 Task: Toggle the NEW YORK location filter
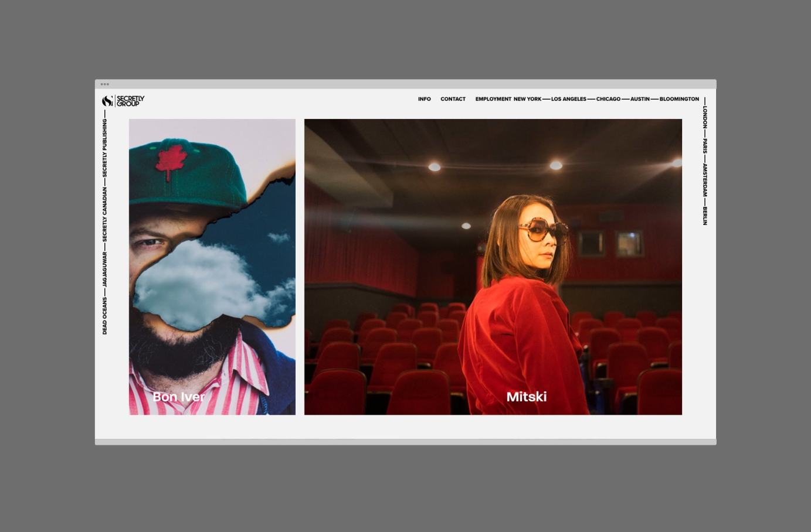coord(527,99)
